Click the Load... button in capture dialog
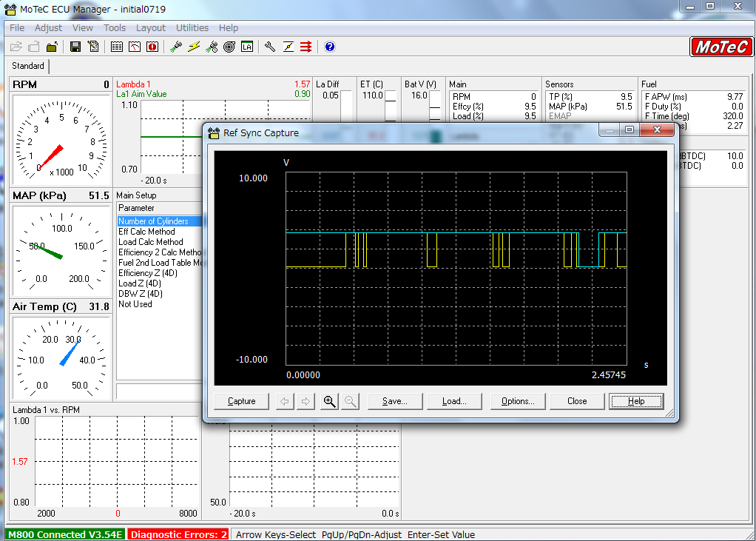 [x=454, y=401]
